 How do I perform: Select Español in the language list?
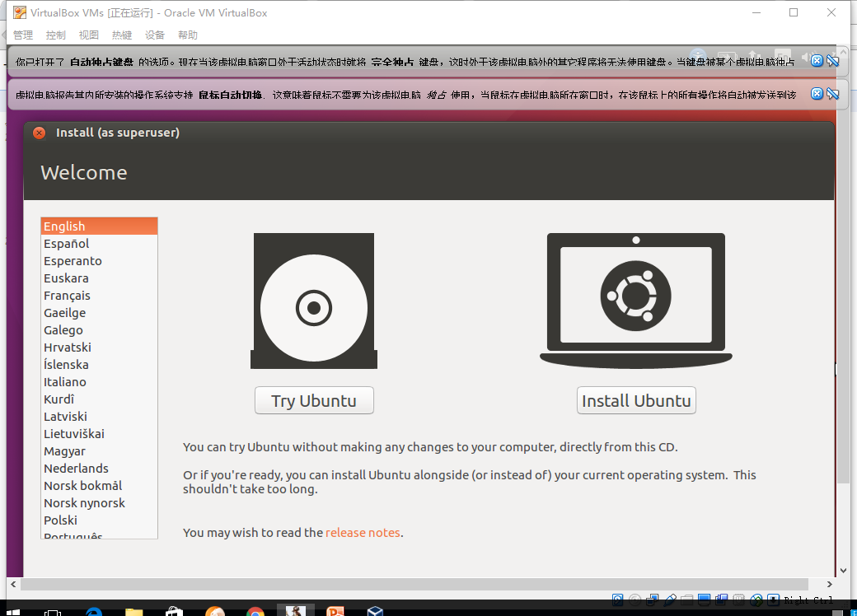99,244
